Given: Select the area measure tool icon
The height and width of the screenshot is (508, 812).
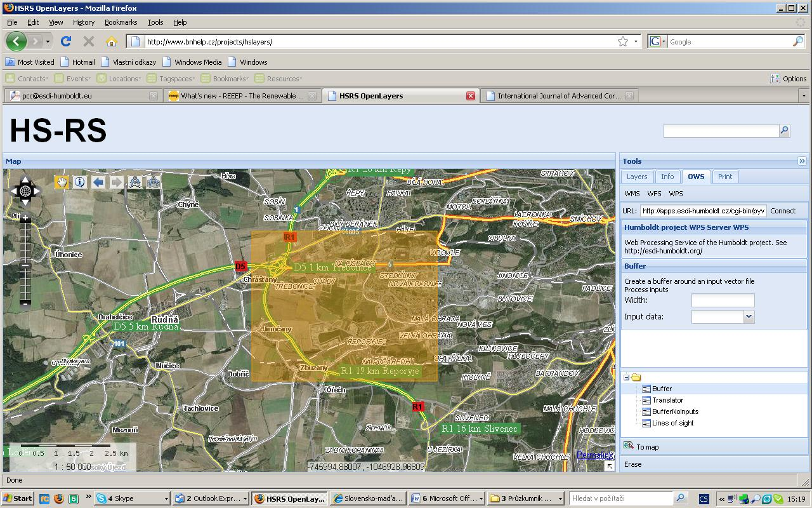Looking at the screenshot, I should [x=153, y=182].
